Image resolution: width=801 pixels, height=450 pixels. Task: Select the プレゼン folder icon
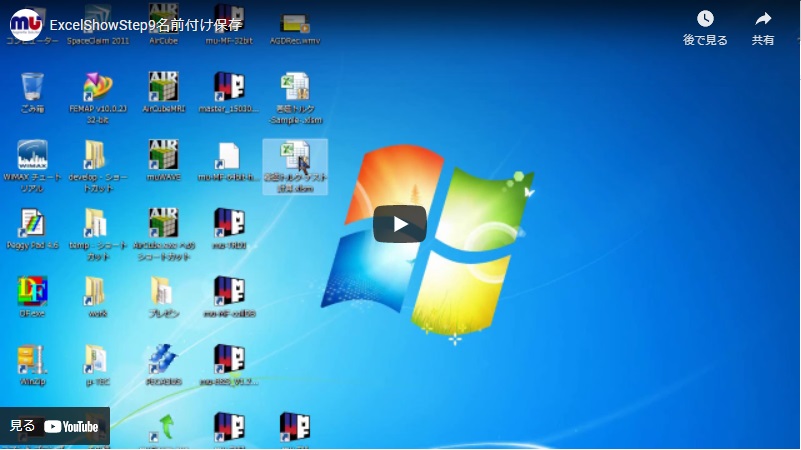coord(163,297)
